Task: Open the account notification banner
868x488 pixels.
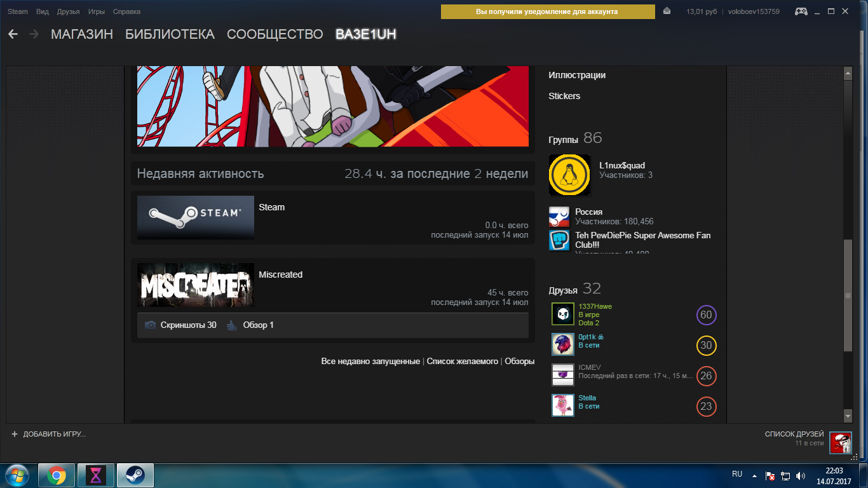Action: click(548, 11)
